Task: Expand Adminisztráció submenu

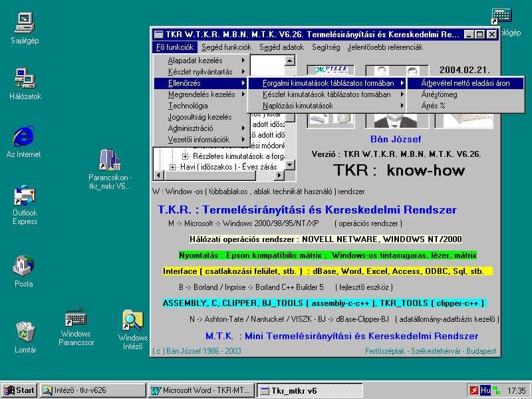Action: pyautogui.click(x=201, y=128)
